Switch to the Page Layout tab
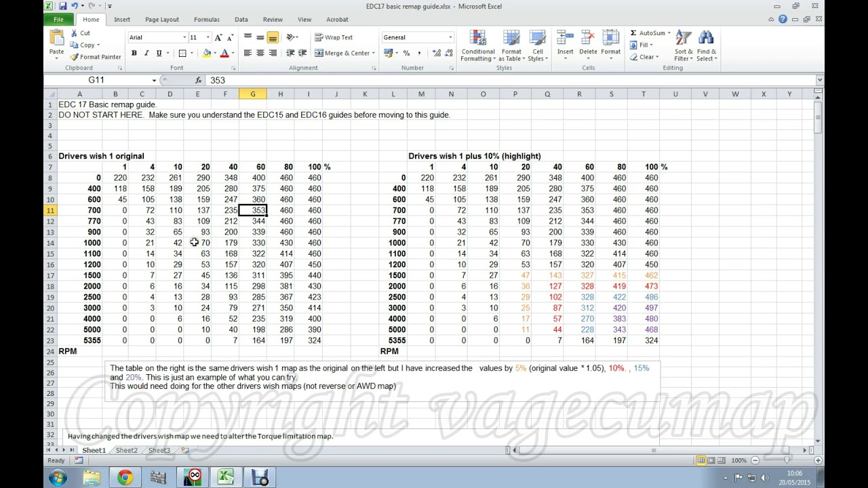Viewport: 868px width, 488px height. click(x=162, y=20)
